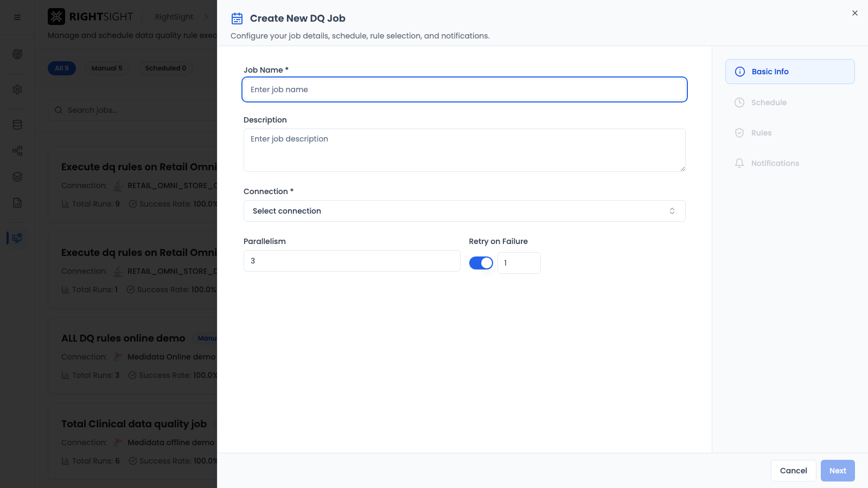Select the All 5 filter
Screen dimensions: 868x488
[62, 68]
